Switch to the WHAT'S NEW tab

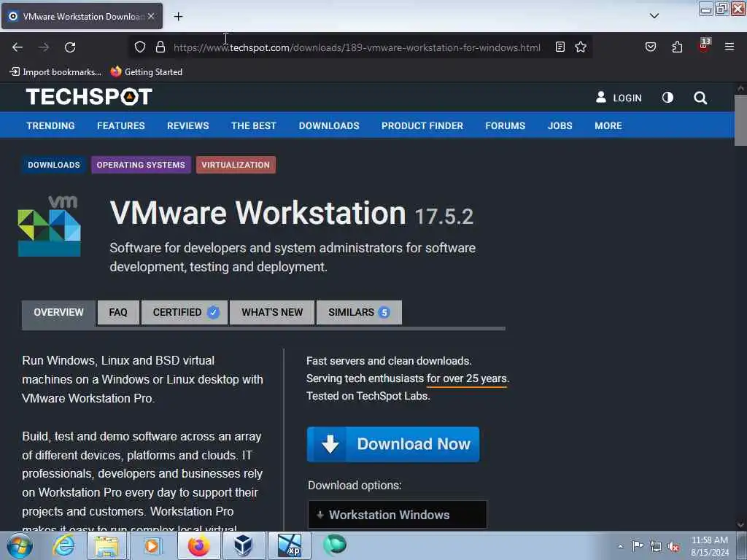(x=272, y=312)
